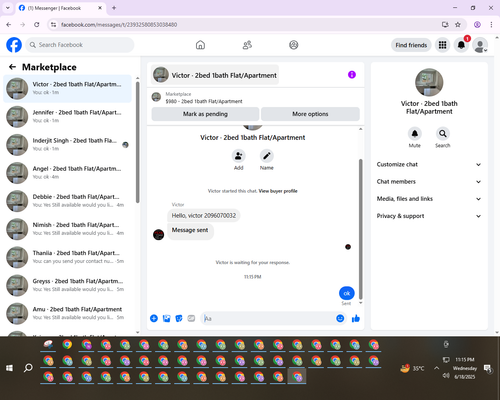Expand the Chat members section
This screenshot has width=500, height=400.
[x=429, y=182]
